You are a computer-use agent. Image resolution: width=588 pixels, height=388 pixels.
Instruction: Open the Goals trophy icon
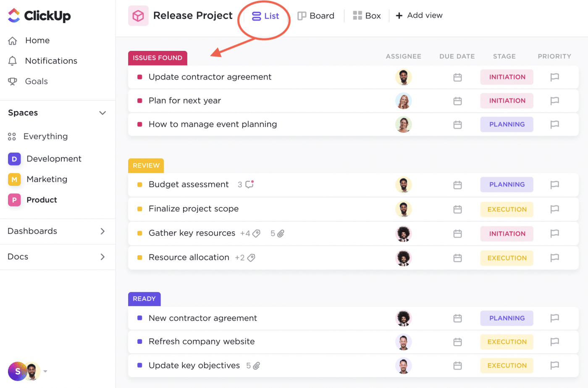pos(13,82)
